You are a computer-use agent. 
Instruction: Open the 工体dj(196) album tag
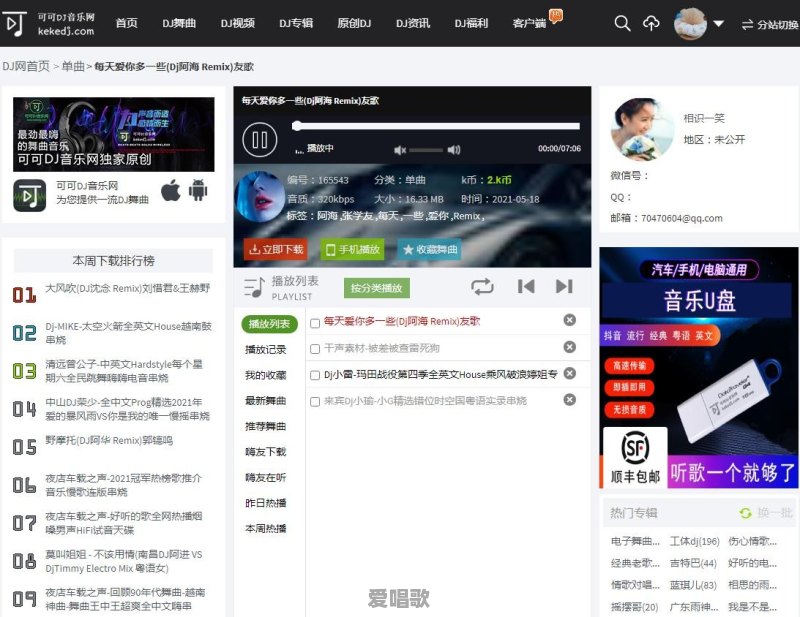tap(694, 541)
